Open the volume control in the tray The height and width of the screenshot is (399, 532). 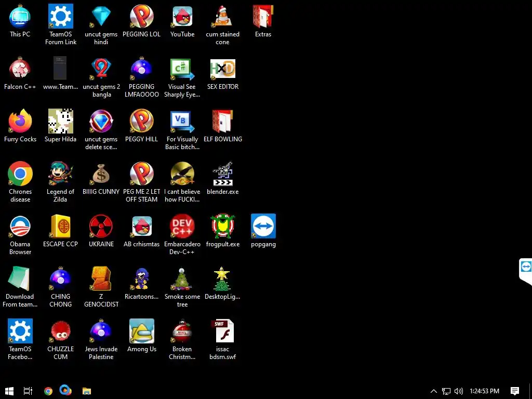pos(459,391)
